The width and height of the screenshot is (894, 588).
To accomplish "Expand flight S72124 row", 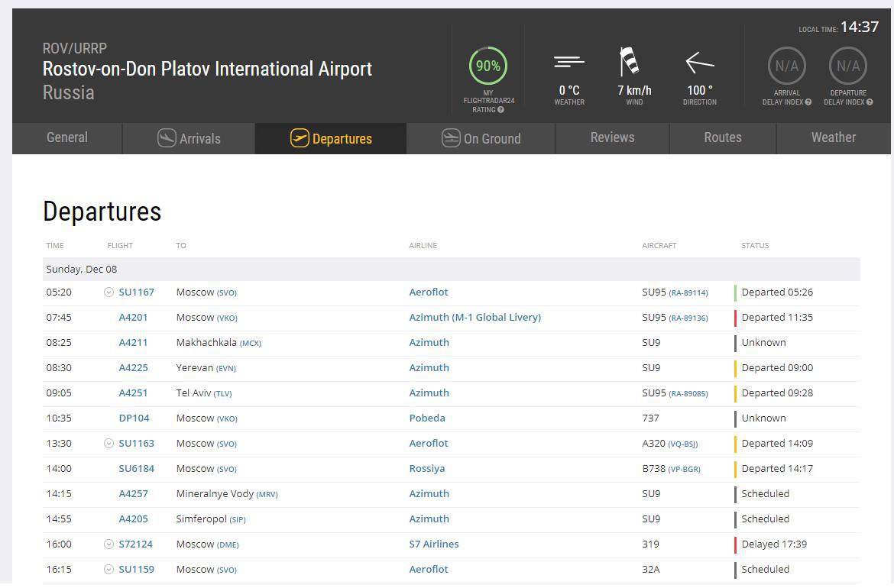I will coord(109,544).
